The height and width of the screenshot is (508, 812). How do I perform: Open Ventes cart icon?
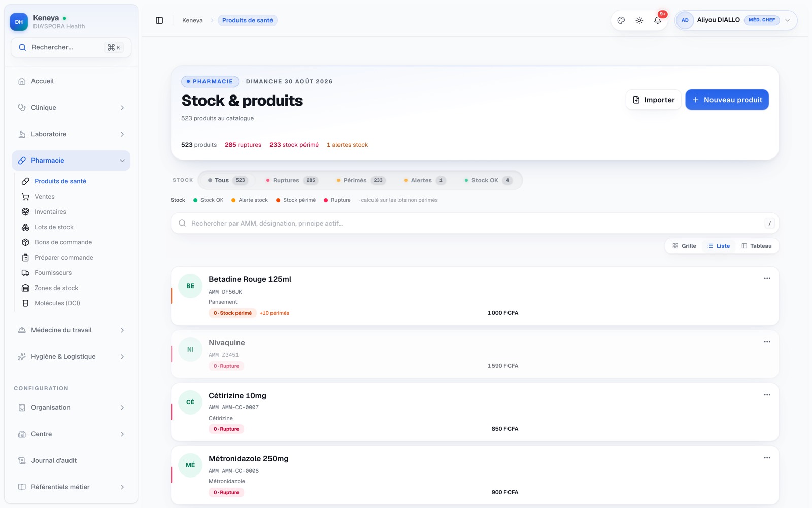25,197
